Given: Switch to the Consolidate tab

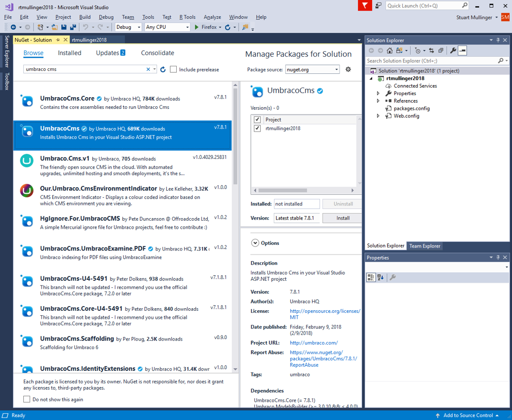Looking at the screenshot, I should (157, 53).
